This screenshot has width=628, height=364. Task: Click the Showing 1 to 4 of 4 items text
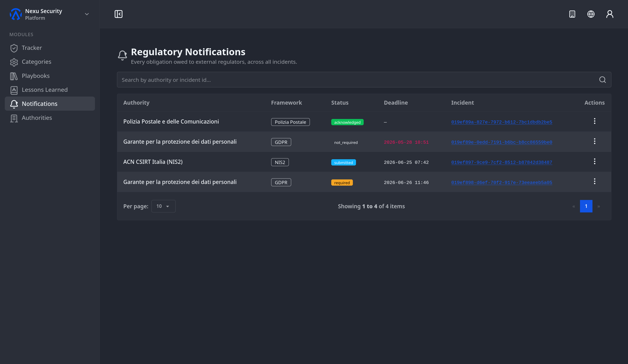(371, 206)
